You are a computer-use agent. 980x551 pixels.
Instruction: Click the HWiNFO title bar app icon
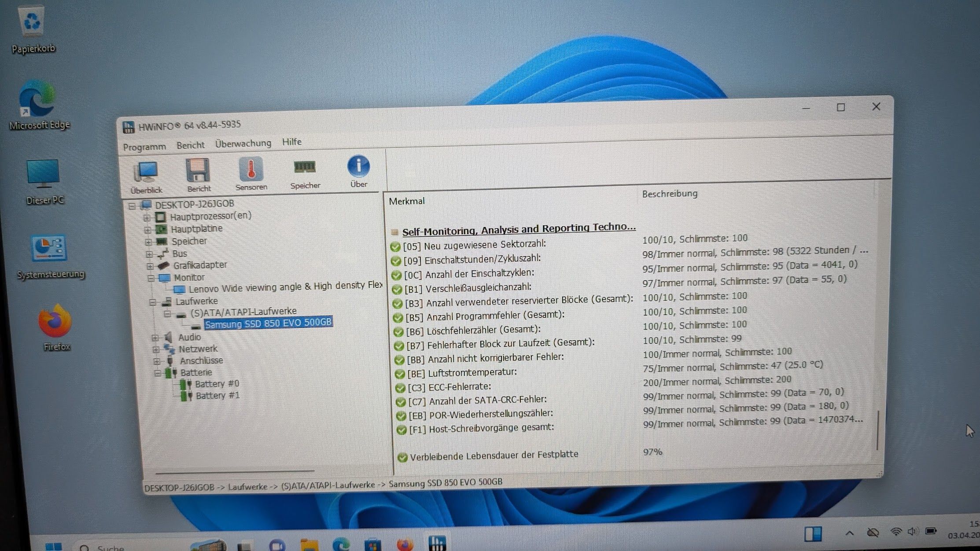tap(128, 128)
